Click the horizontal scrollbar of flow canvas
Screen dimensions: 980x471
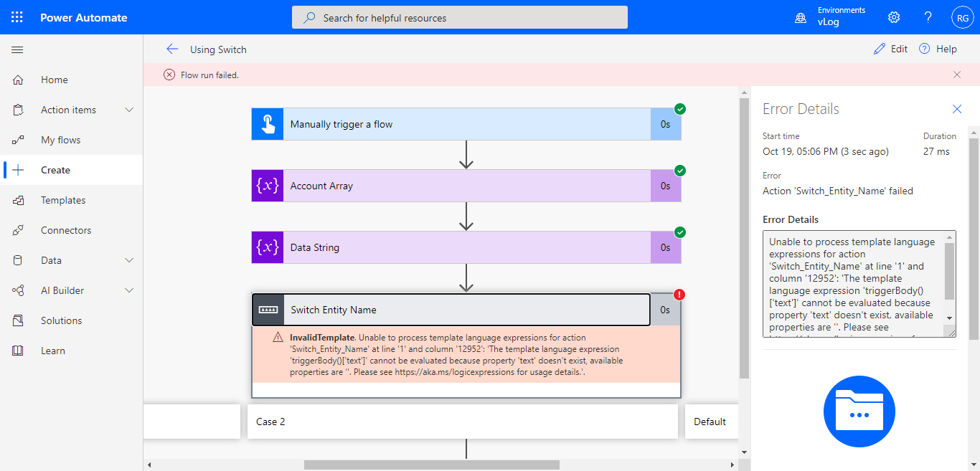(x=431, y=465)
